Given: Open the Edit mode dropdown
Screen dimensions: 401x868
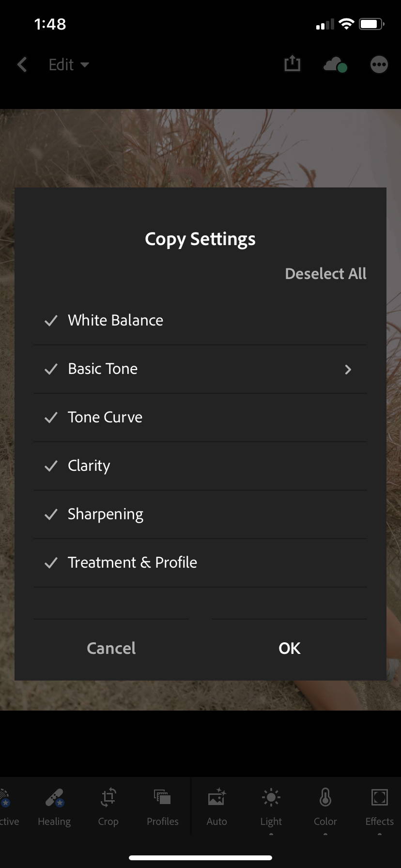Looking at the screenshot, I should (x=69, y=64).
